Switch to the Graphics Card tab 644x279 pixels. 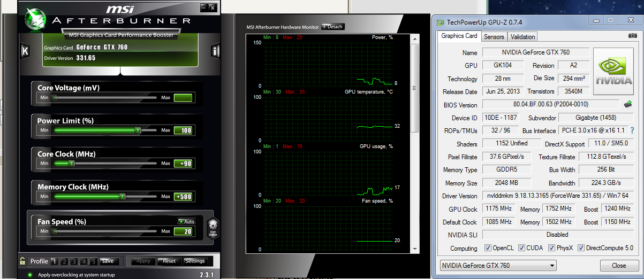459,36
